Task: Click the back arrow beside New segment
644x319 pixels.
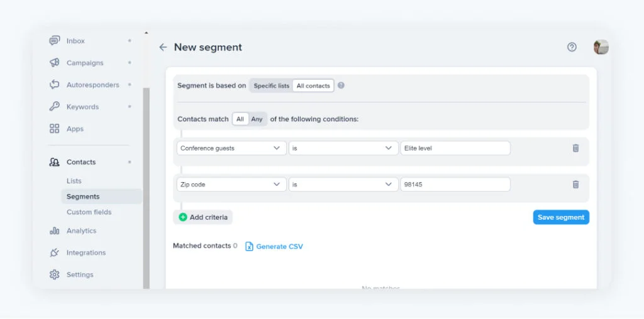Action: [163, 47]
